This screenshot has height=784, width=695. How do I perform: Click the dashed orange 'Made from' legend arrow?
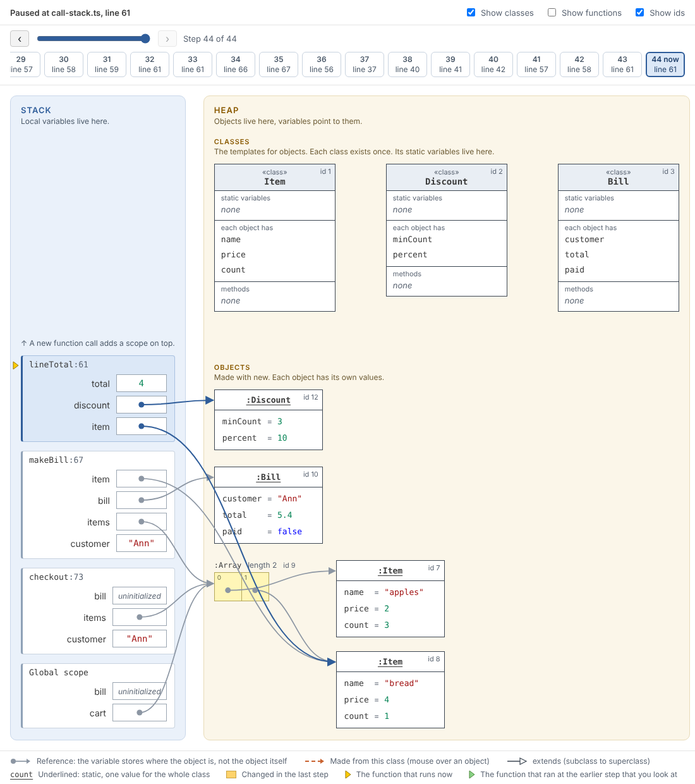pos(314,761)
